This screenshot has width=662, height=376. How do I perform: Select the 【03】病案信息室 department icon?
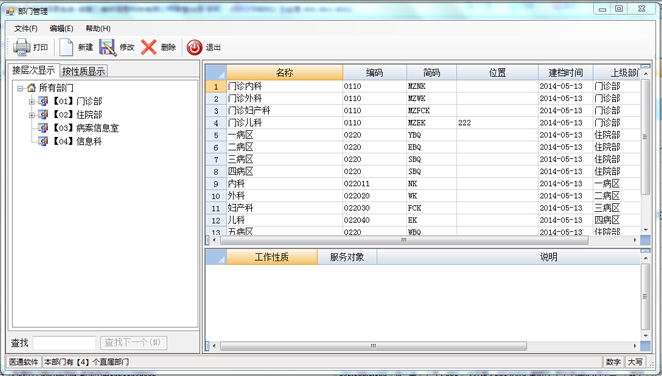coord(43,127)
